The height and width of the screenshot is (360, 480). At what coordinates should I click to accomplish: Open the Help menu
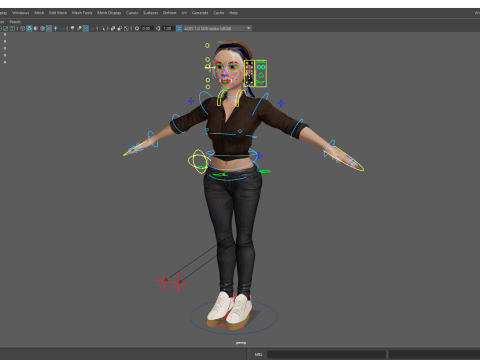pos(233,13)
